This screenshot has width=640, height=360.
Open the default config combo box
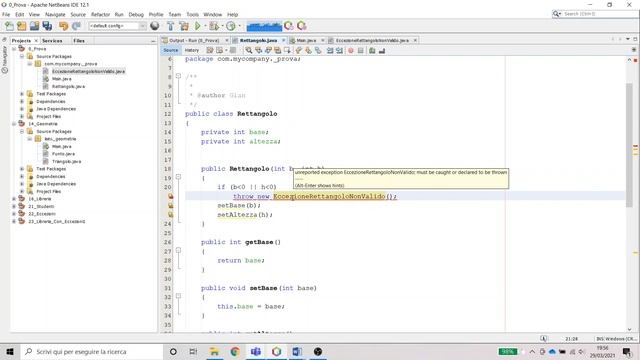(118, 26)
